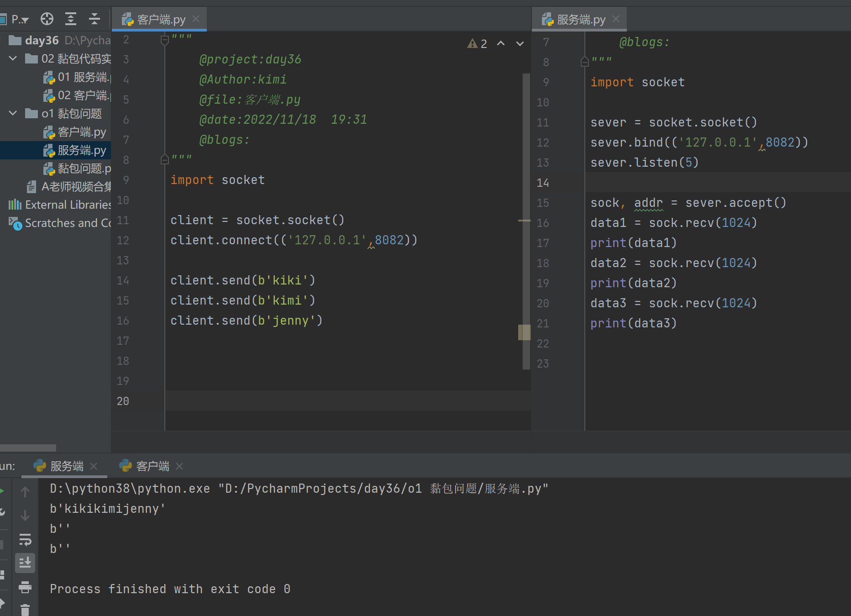
Task: Open 01 服务端 file in project tree
Action: click(x=77, y=77)
